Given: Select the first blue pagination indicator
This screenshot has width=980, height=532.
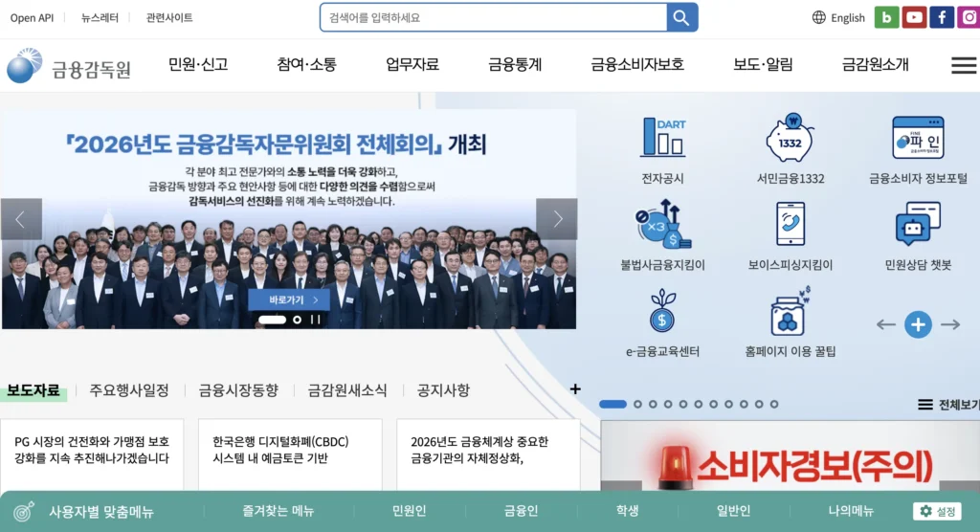Looking at the screenshot, I should tap(612, 405).
